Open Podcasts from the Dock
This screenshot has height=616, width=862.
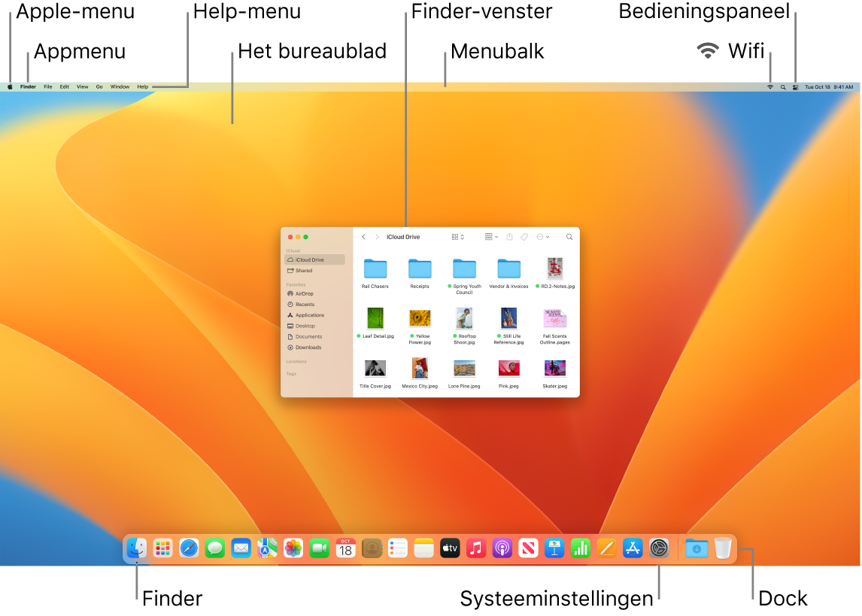501,548
